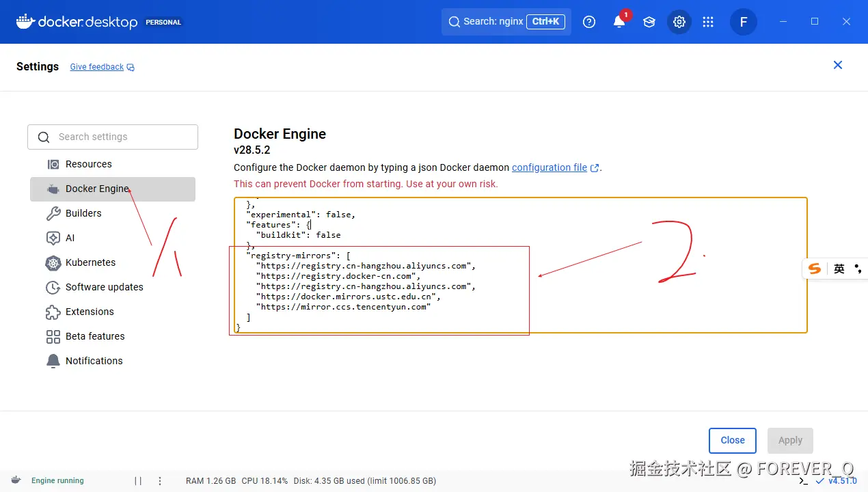
Task: Follow the Give feedback link
Action: (97, 67)
